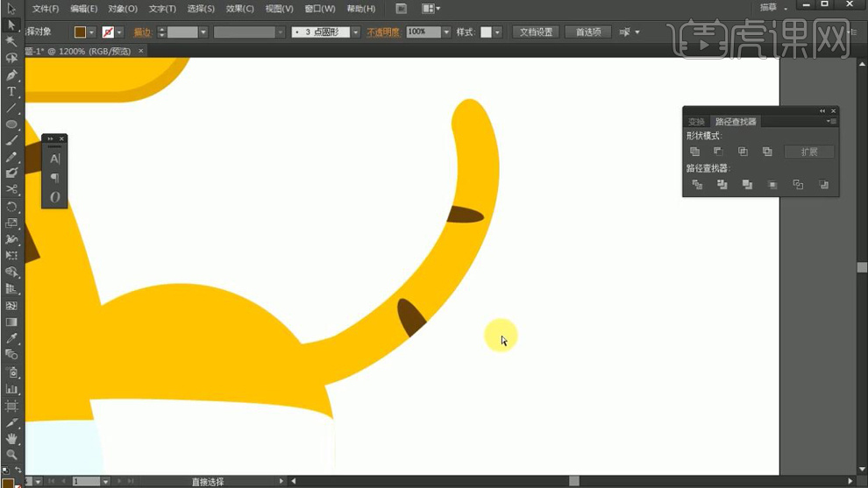
Task: Open the stroke weight dropdown
Action: coord(203,32)
